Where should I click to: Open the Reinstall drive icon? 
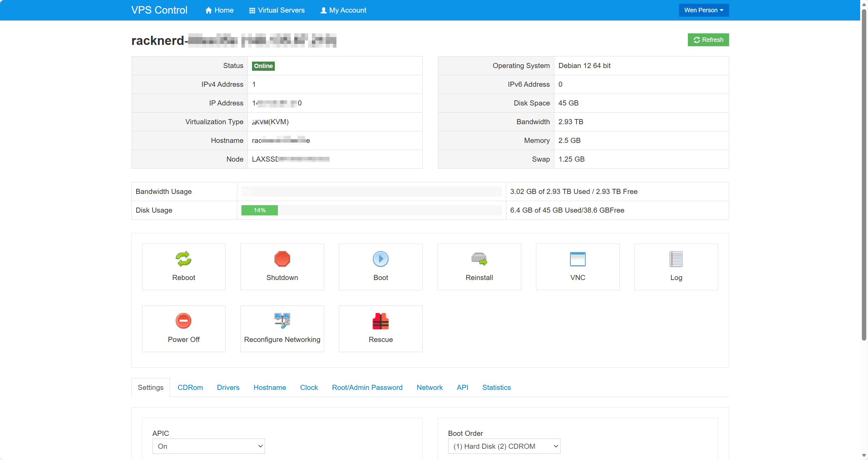click(479, 259)
